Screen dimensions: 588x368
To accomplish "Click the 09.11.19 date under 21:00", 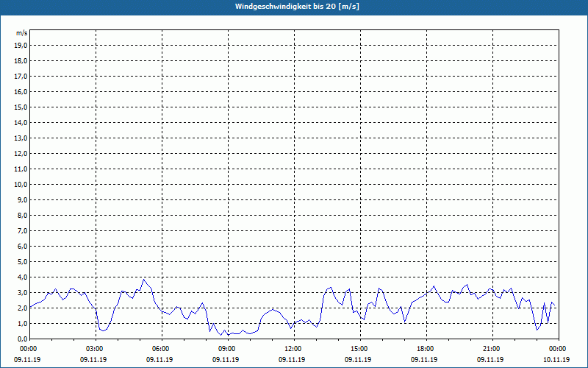I will (490, 360).
